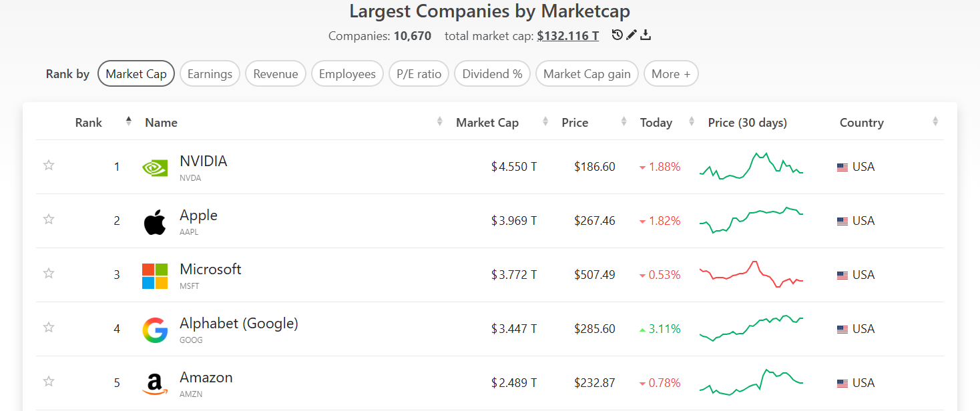This screenshot has width=980, height=411.
Task: Click the Microsoft logo icon
Action: pos(155,276)
